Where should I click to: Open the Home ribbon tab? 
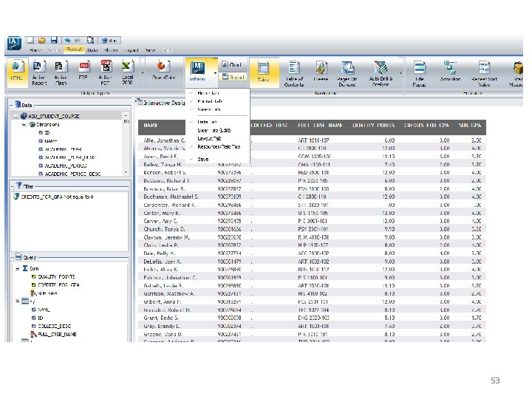pyautogui.click(x=35, y=50)
